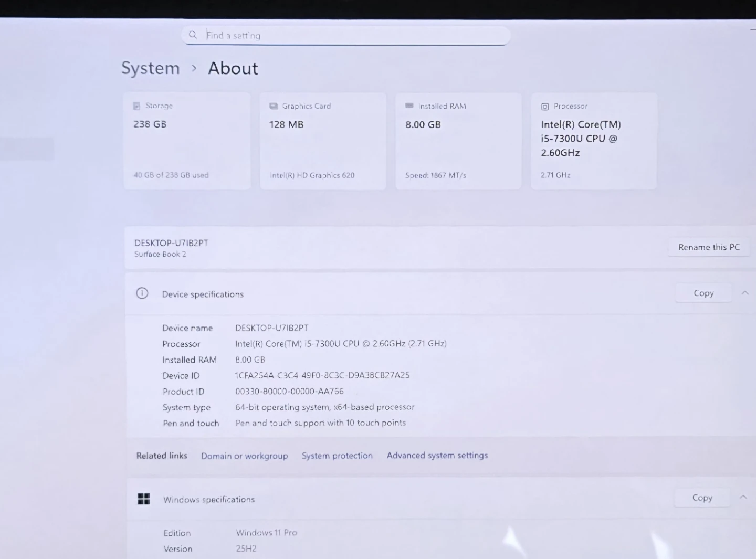Image resolution: width=756 pixels, height=559 pixels.
Task: Click the breadcrumb chevron separator
Action: [194, 68]
